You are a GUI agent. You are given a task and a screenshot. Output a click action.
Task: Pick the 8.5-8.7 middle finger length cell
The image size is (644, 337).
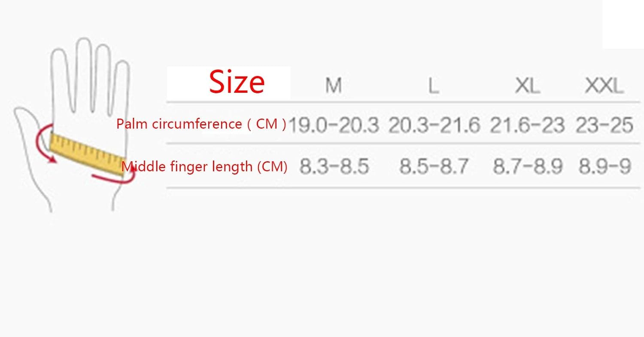434,166
